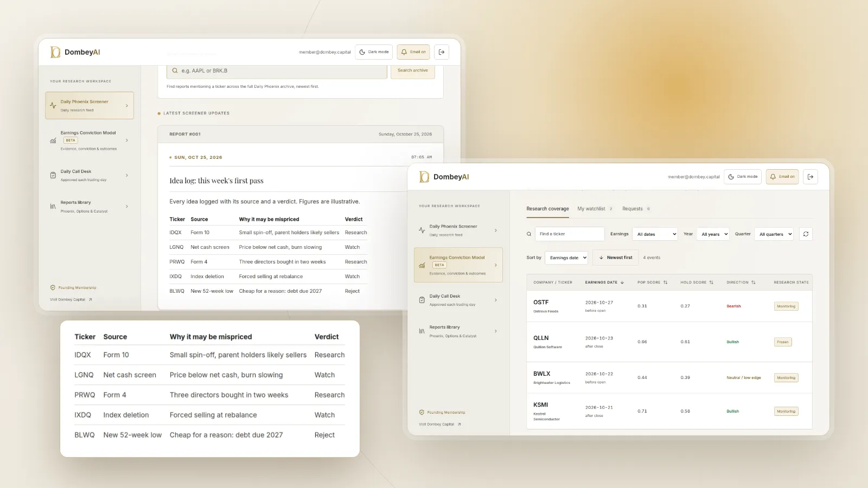The height and width of the screenshot is (488, 868).
Task: Click the DombeyAI logo in the left window
Action: click(75, 52)
